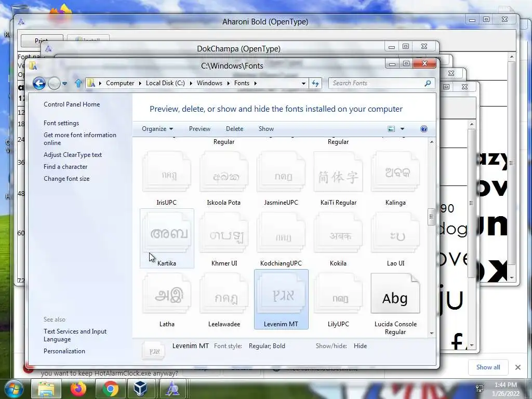
Task: Click the refresh button in address bar
Action: click(x=315, y=83)
